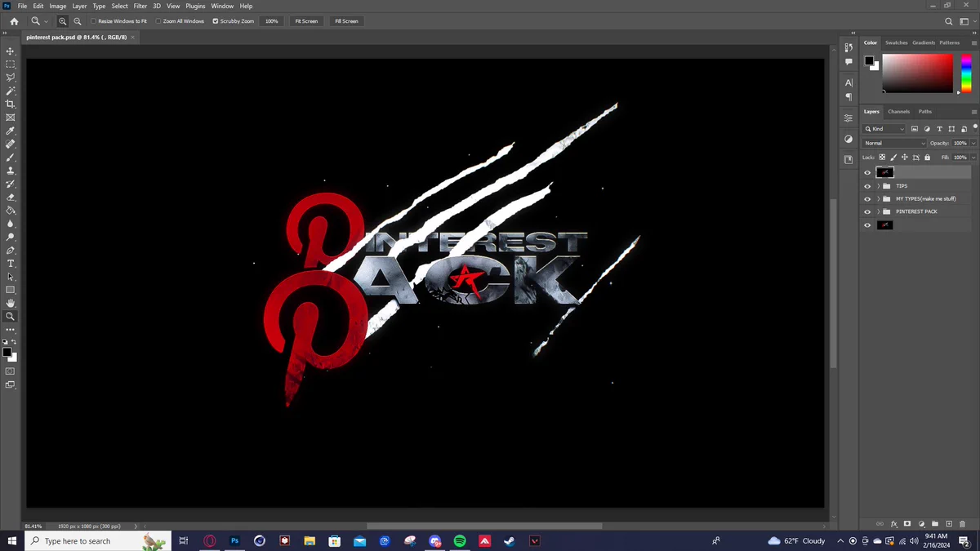
Task: Select the Pen tool
Action: point(11,251)
